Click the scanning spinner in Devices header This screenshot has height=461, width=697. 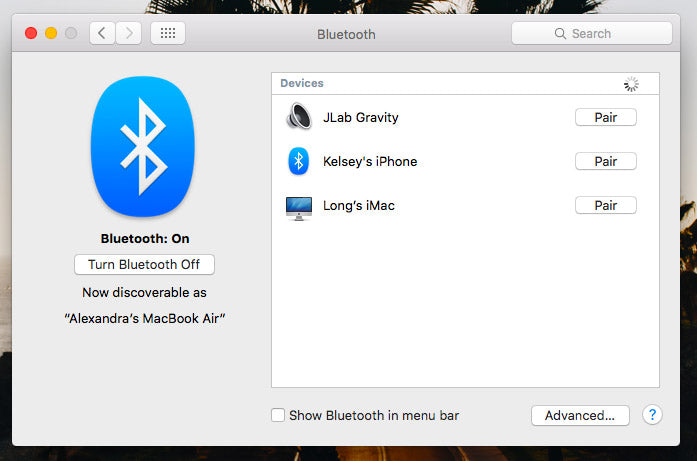pos(631,84)
